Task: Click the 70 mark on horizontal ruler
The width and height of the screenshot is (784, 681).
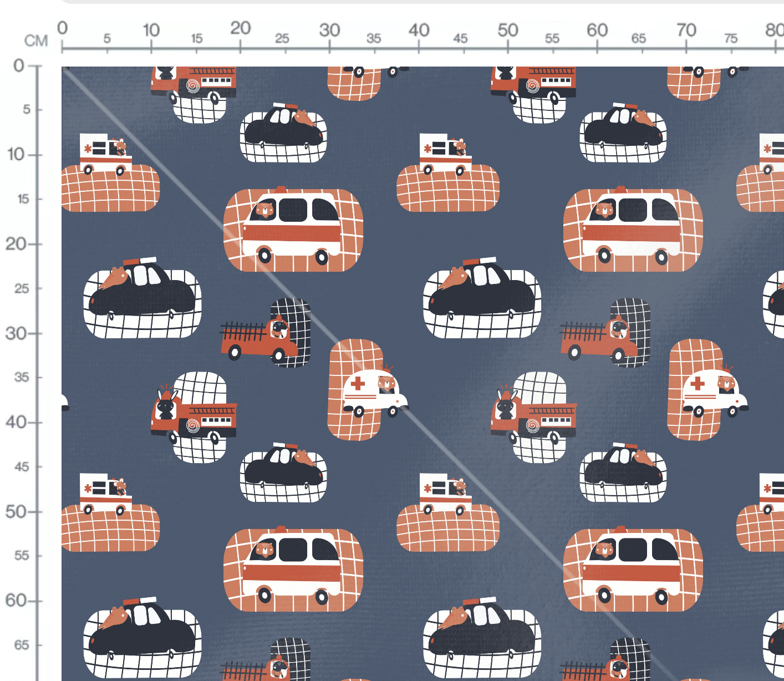Action: pyautogui.click(x=686, y=29)
